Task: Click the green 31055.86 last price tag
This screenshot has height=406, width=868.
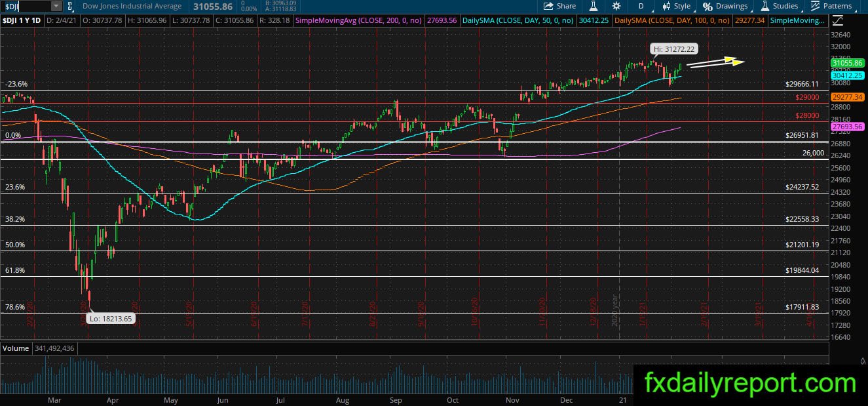Action: click(x=846, y=64)
